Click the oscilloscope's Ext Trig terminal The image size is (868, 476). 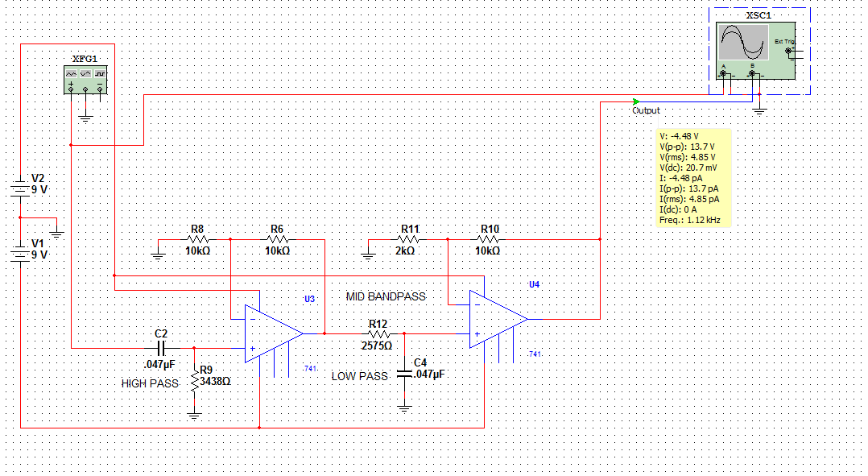787,52
